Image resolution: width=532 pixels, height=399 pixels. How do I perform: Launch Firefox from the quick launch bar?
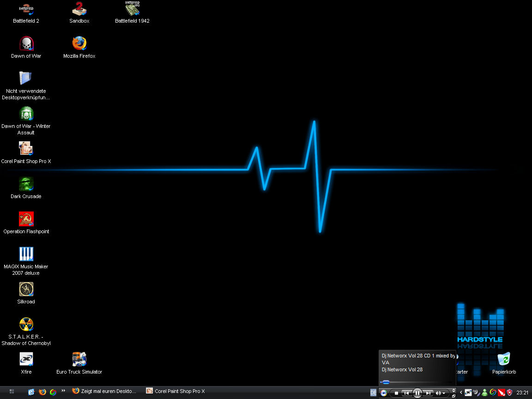tap(42, 392)
